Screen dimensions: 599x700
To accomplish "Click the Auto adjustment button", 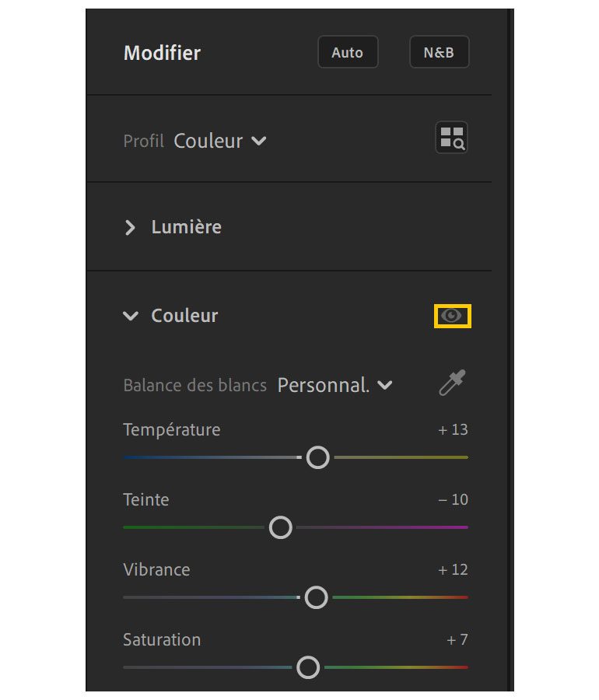I will pos(348,53).
